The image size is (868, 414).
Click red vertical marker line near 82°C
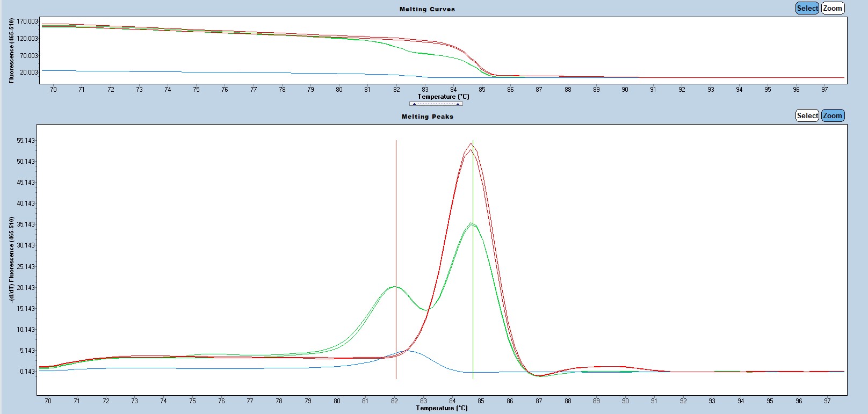[396, 215]
